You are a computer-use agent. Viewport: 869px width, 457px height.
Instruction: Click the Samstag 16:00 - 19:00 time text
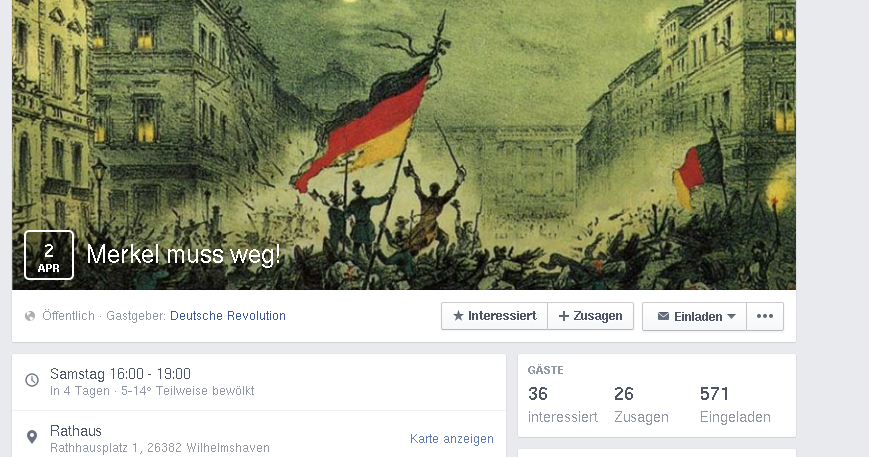120,374
